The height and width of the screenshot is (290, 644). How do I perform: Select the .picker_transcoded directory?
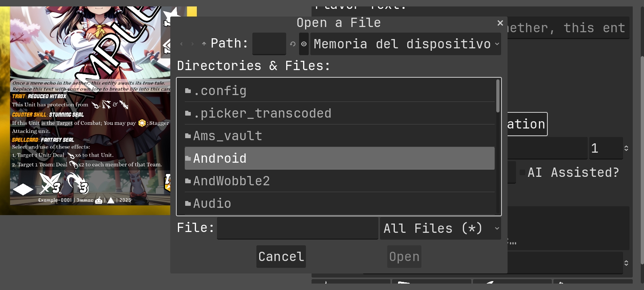tap(262, 113)
